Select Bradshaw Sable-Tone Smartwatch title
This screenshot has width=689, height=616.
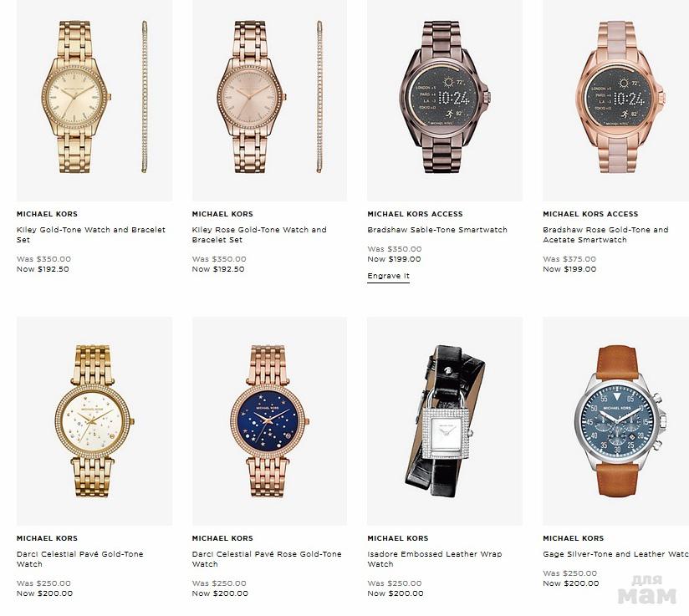pyautogui.click(x=437, y=230)
